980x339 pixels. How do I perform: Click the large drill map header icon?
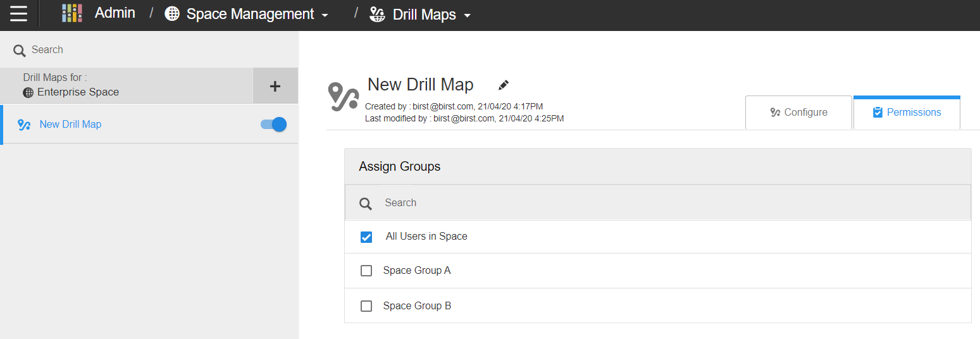(x=344, y=97)
